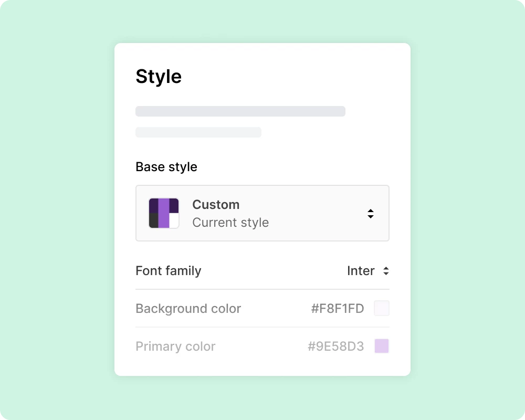Select the Font family row label
The width and height of the screenshot is (525, 420).
(x=169, y=271)
